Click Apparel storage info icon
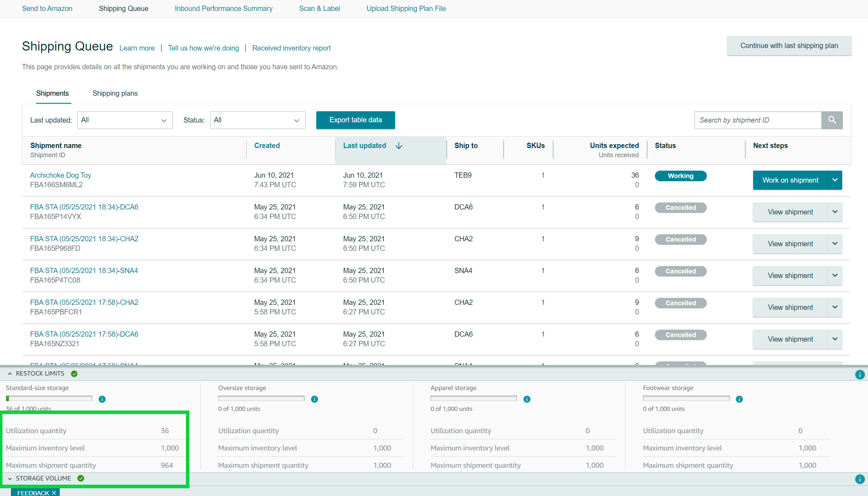Viewport: 868px width, 496px height. click(x=527, y=399)
